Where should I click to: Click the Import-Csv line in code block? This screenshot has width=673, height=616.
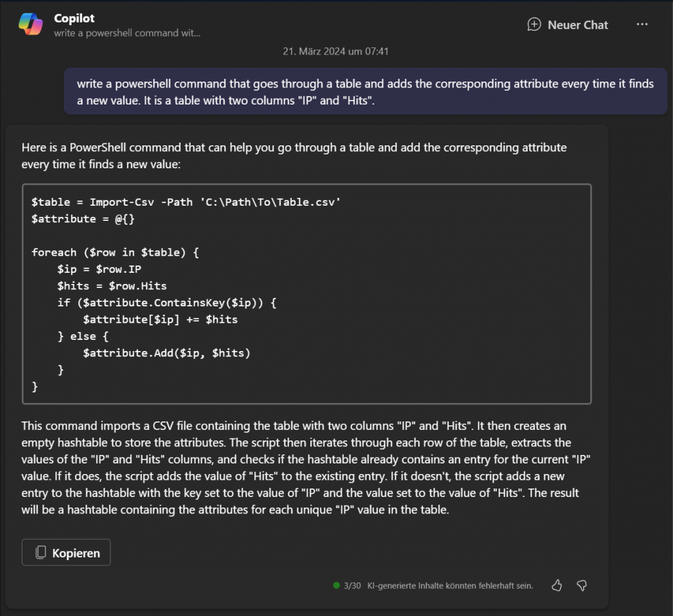point(186,202)
